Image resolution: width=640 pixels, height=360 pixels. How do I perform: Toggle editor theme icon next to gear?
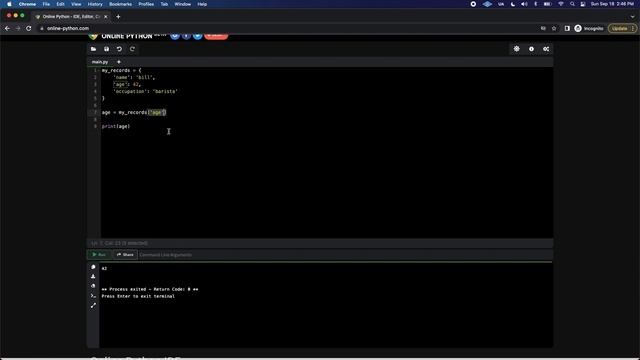point(531,49)
